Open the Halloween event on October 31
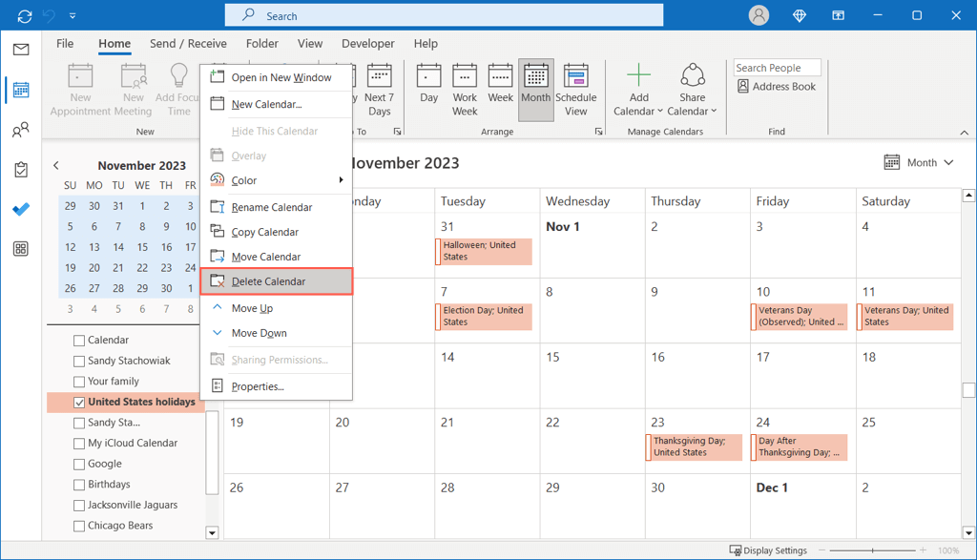 pyautogui.click(x=484, y=251)
